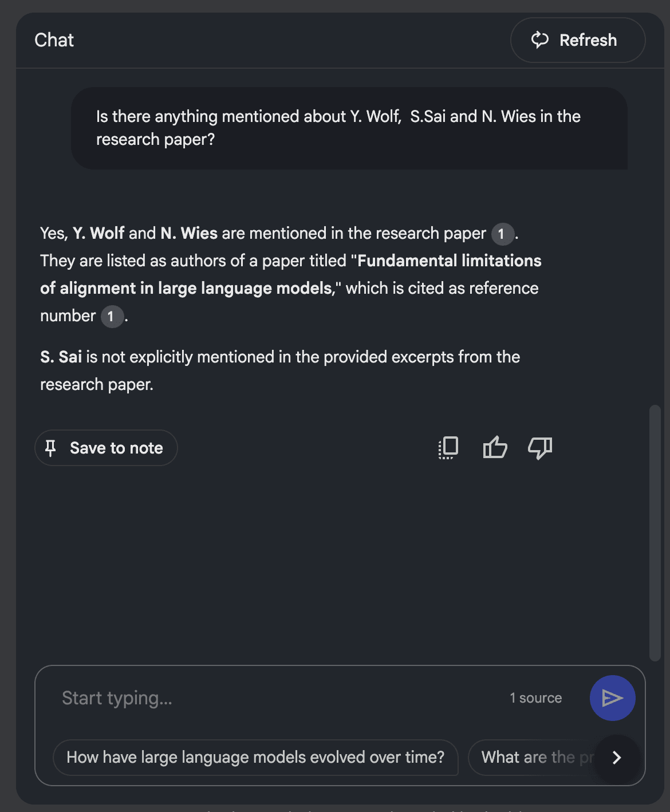Click the bold 'N. Wies' name in response

189,234
